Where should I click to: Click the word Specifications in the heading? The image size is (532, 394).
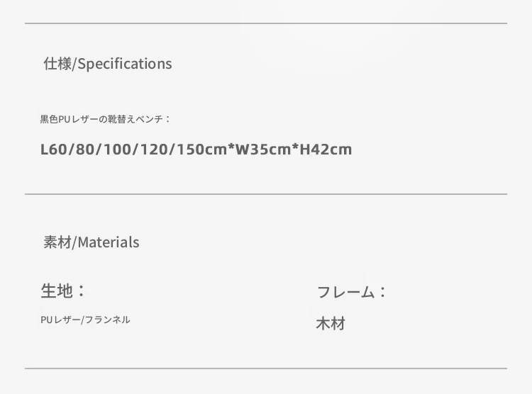click(125, 64)
